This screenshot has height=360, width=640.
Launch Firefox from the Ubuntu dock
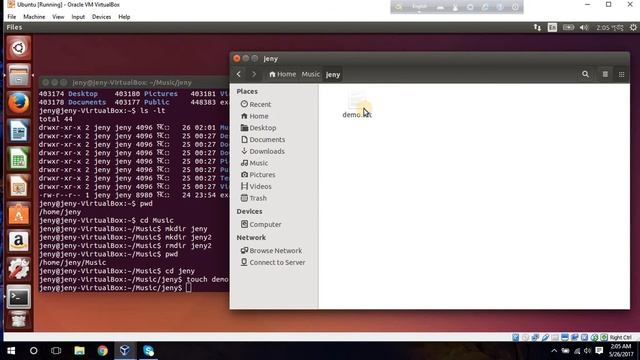coord(18,103)
